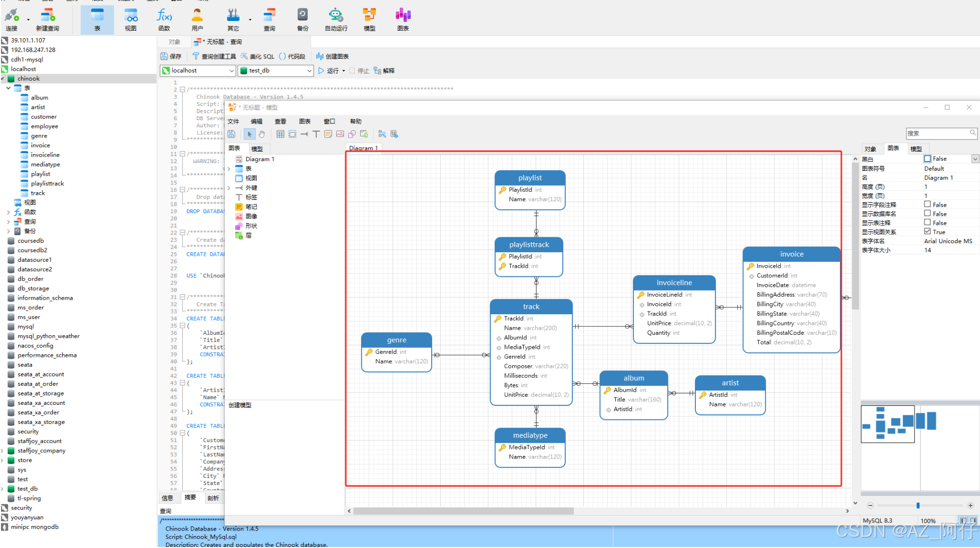Switch to the 模型 properties tab
Viewport: 980px width, 548px height.
[x=916, y=149]
